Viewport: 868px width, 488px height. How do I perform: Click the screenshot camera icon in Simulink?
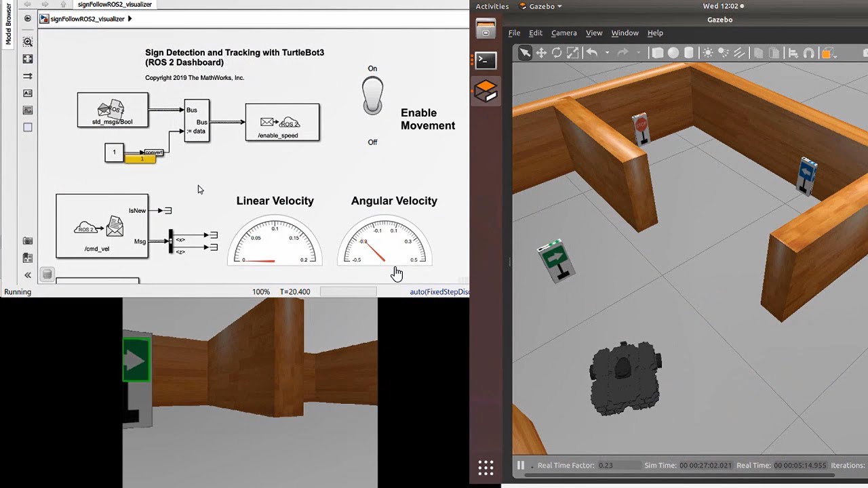click(x=28, y=241)
